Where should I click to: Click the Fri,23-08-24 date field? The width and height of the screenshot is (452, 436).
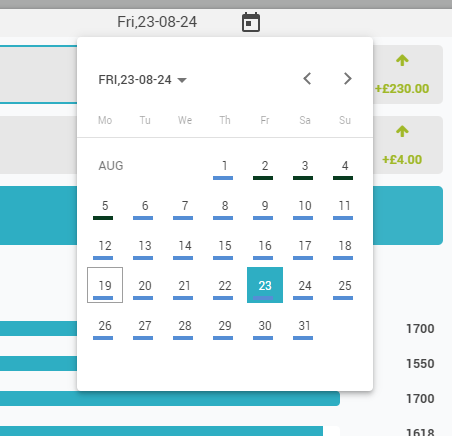(x=157, y=22)
